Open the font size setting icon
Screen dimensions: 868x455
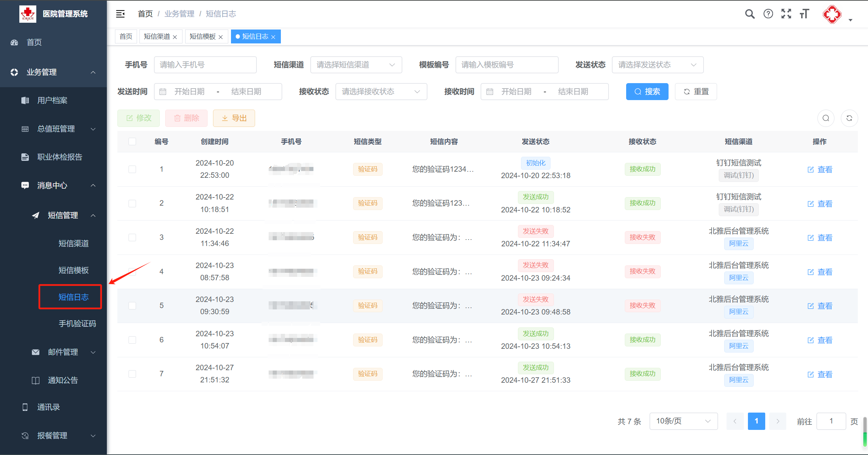click(804, 14)
